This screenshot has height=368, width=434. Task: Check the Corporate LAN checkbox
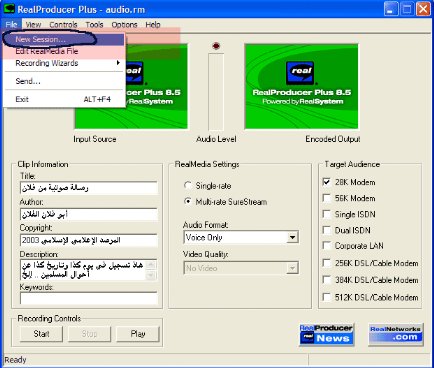coord(327,246)
